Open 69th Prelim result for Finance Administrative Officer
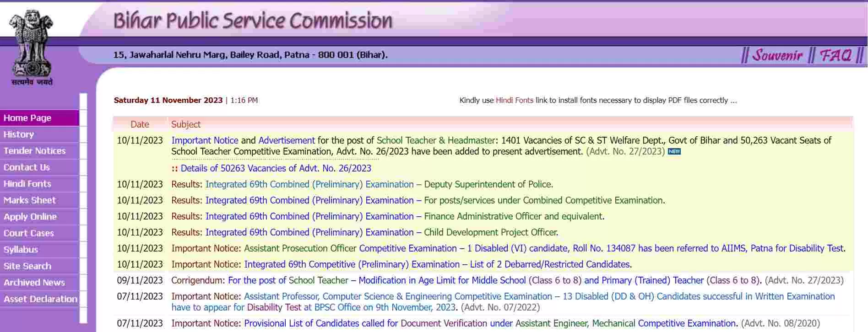Image resolution: width=868 pixels, height=332 pixels. click(405, 216)
